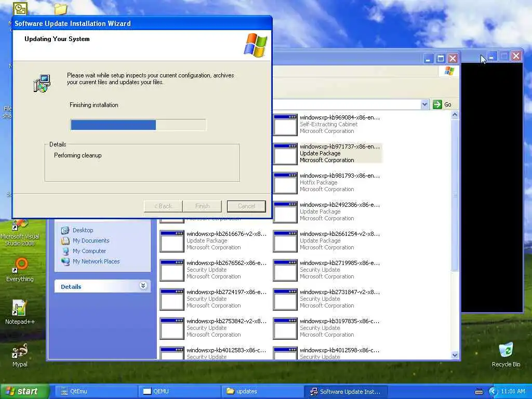The height and width of the screenshot is (399, 532).
Task: Open the Start menu
Action: click(x=24, y=392)
